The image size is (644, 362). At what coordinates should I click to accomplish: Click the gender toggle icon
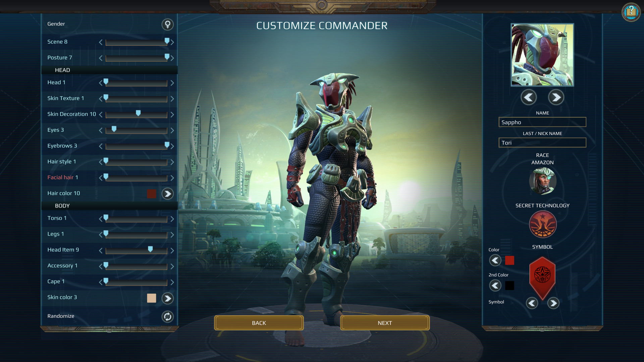(168, 24)
